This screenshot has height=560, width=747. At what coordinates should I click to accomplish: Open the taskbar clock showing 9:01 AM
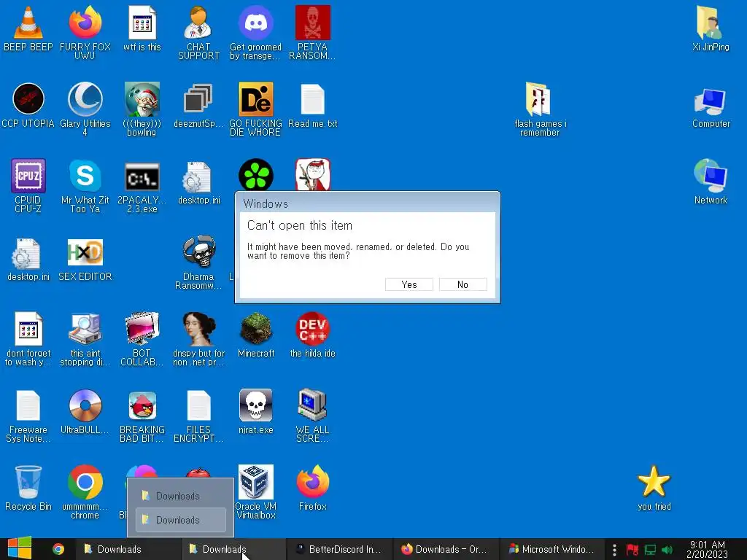click(707, 549)
